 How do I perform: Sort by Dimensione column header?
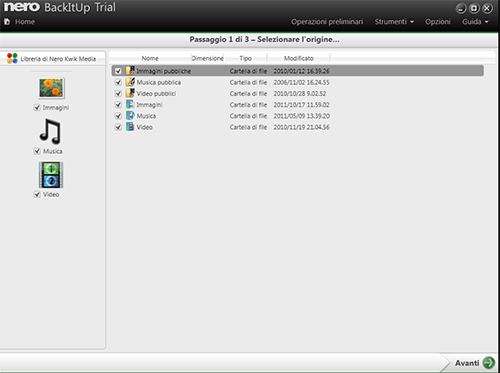click(x=207, y=58)
